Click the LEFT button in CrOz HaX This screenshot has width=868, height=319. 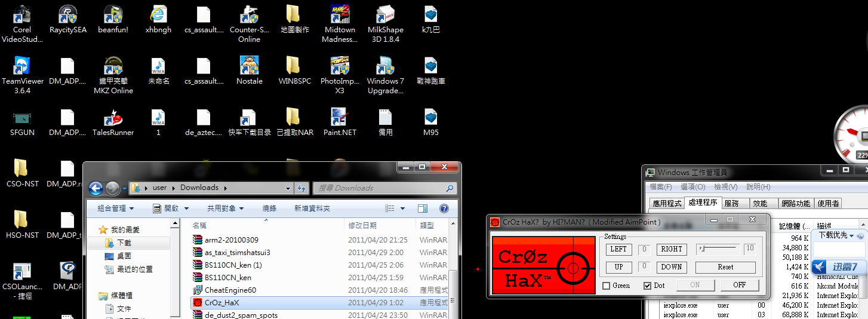tap(618, 249)
